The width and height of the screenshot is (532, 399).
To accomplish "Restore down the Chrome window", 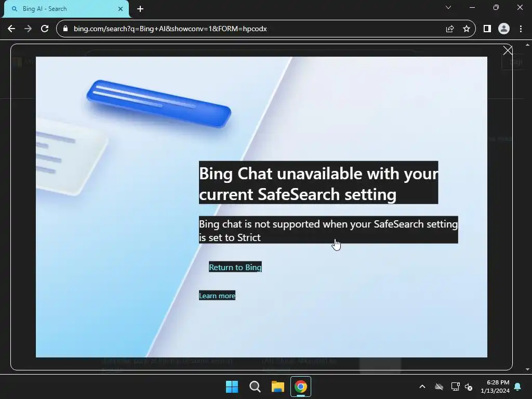I will (x=496, y=7).
